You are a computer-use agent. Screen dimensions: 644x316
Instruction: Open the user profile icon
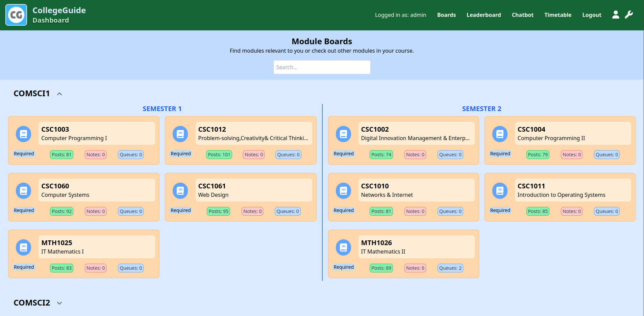click(616, 15)
